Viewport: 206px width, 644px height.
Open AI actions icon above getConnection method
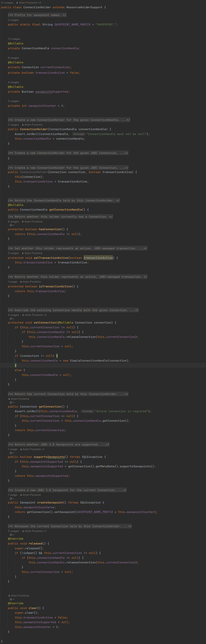click(12, 403)
